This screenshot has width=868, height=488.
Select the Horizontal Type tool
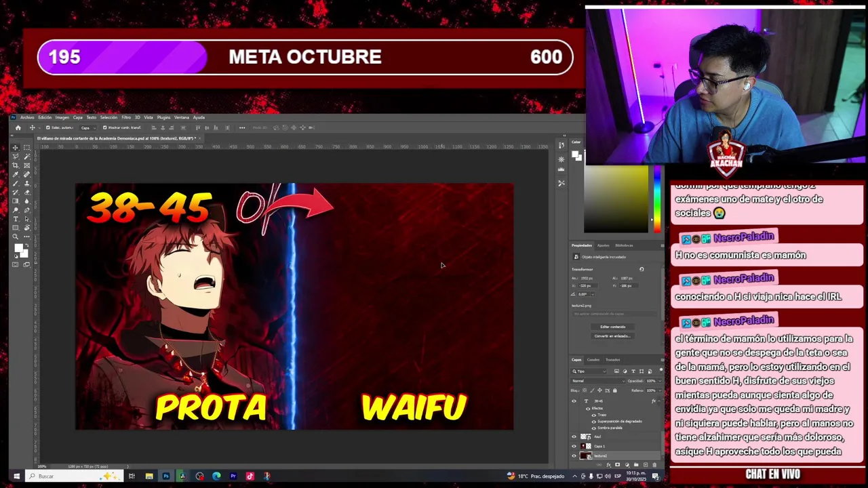click(x=15, y=219)
